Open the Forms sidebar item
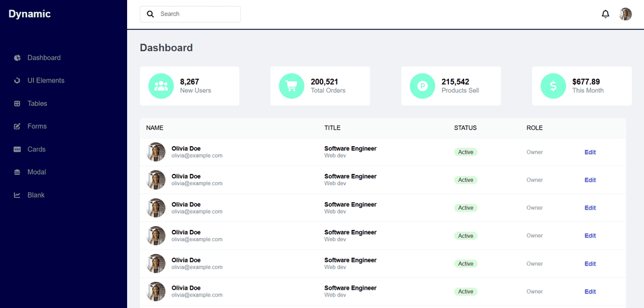This screenshot has width=644, height=308. tap(37, 127)
